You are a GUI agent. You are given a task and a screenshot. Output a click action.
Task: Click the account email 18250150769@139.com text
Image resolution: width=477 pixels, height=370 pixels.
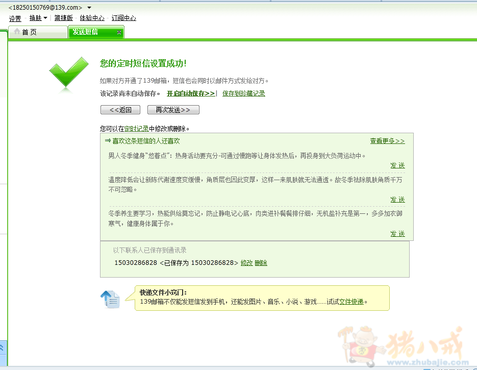45,7
